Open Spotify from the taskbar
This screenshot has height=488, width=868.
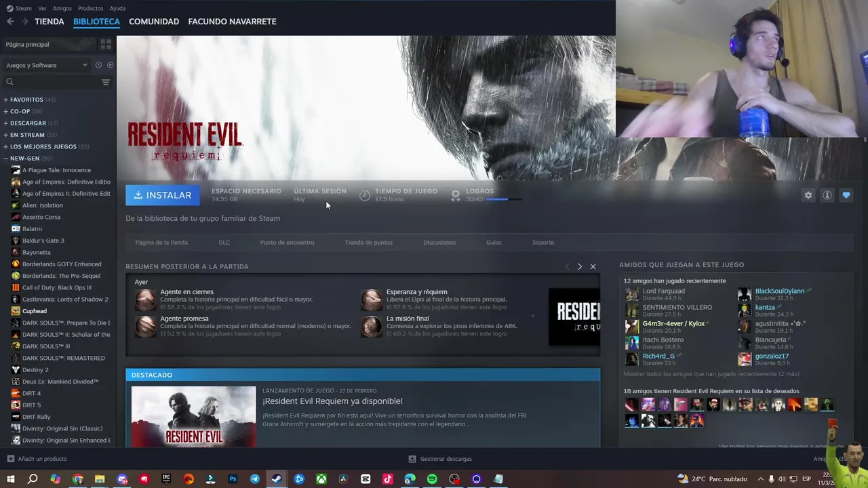(x=432, y=479)
